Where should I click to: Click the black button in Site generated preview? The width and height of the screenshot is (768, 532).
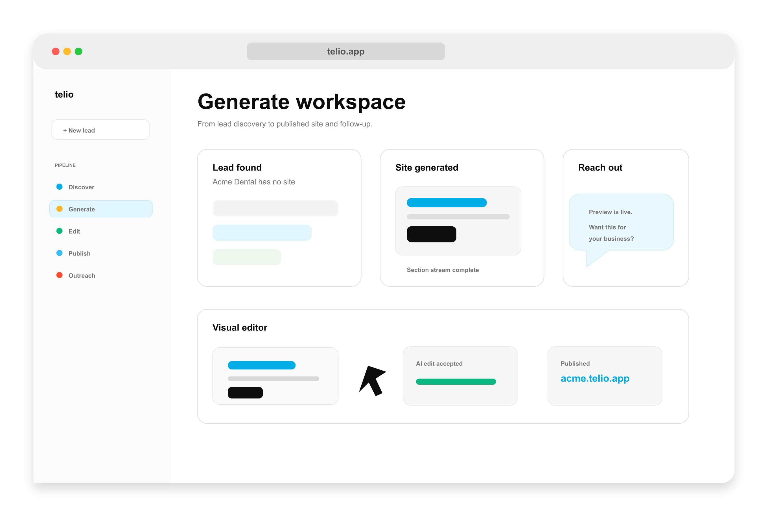point(431,234)
